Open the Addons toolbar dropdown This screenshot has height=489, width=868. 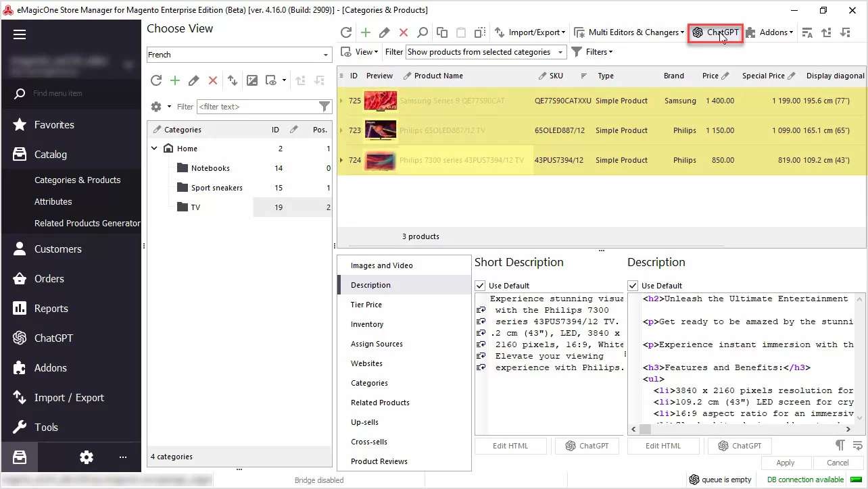coord(769,32)
